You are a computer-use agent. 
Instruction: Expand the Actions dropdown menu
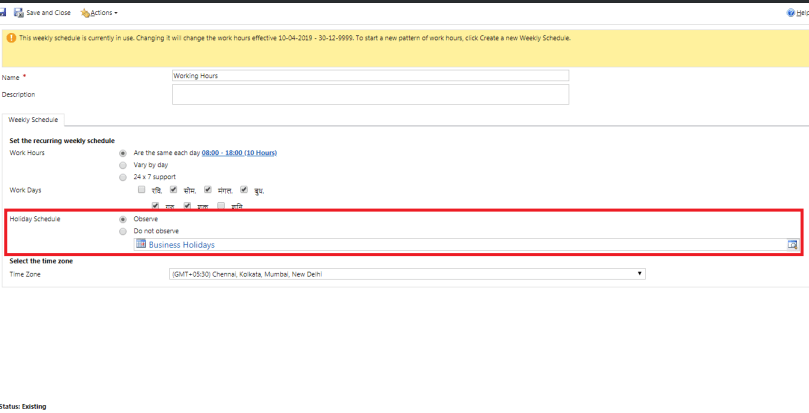tap(103, 12)
